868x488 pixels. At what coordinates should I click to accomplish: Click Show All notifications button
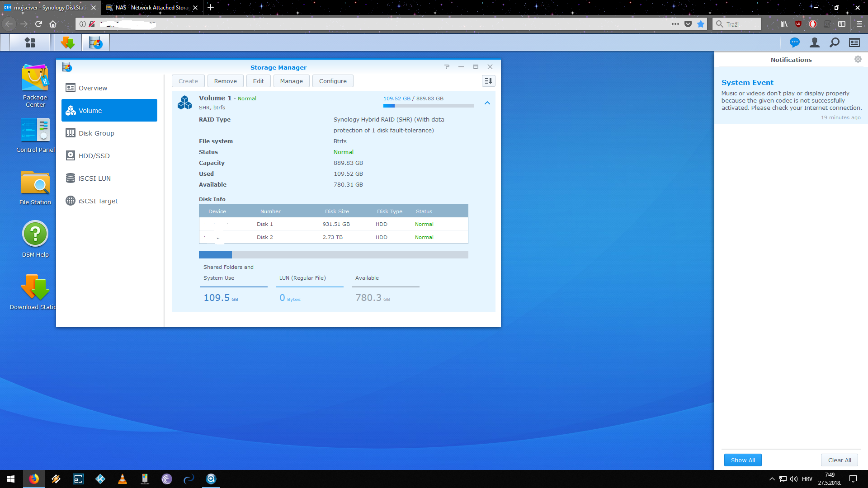click(x=742, y=460)
